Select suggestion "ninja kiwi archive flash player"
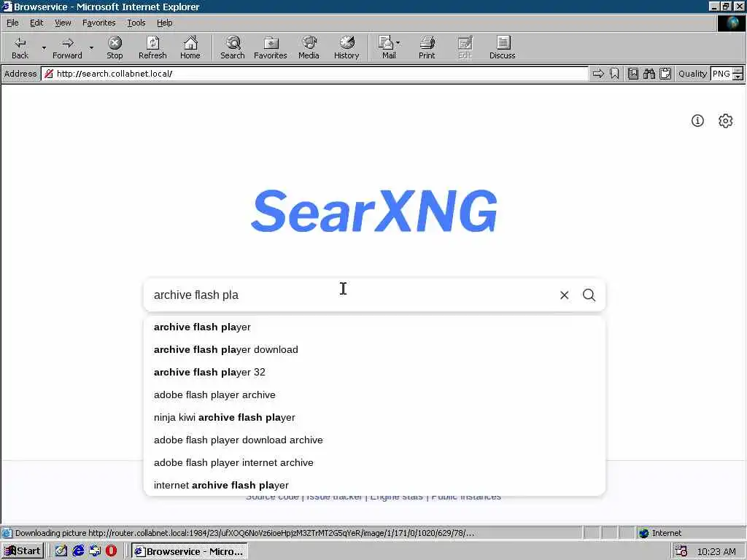Screen dimensions: 747x560 (x=374, y=418)
